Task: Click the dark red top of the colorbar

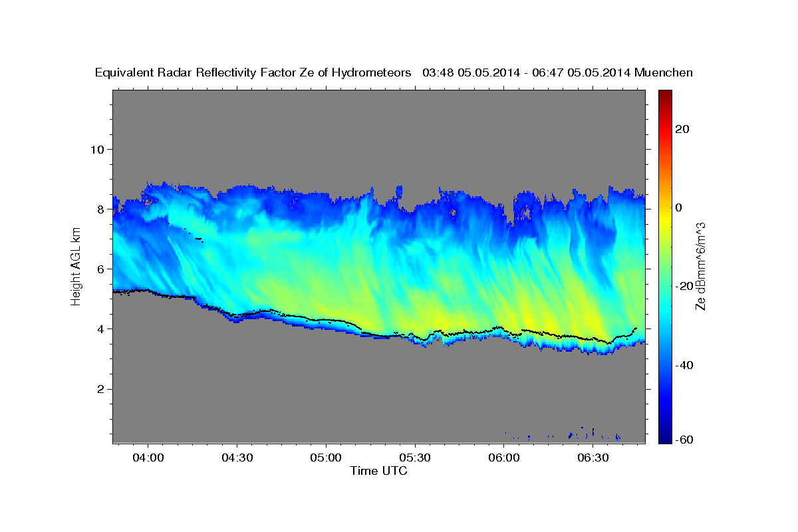Action: pos(664,96)
